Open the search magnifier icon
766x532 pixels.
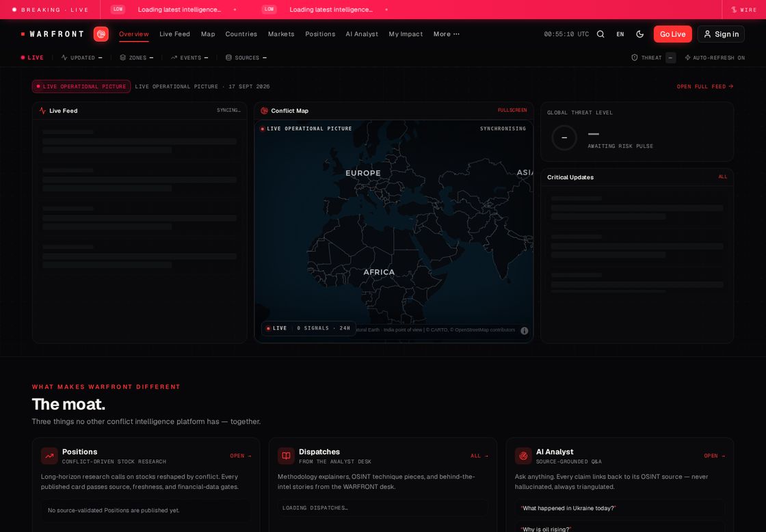(x=600, y=34)
